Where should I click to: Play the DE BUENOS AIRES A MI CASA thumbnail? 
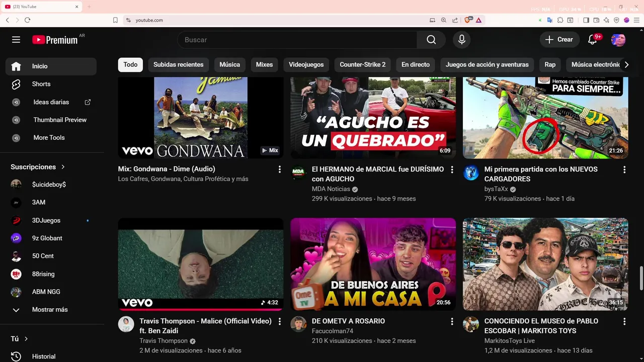point(373,264)
